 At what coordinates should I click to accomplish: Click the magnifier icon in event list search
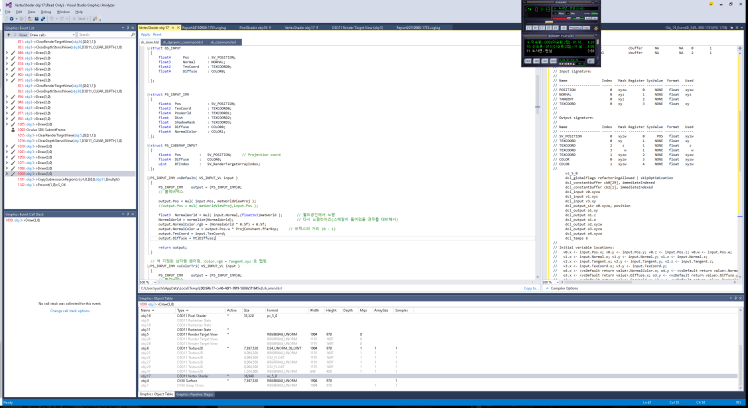(x=133, y=35)
